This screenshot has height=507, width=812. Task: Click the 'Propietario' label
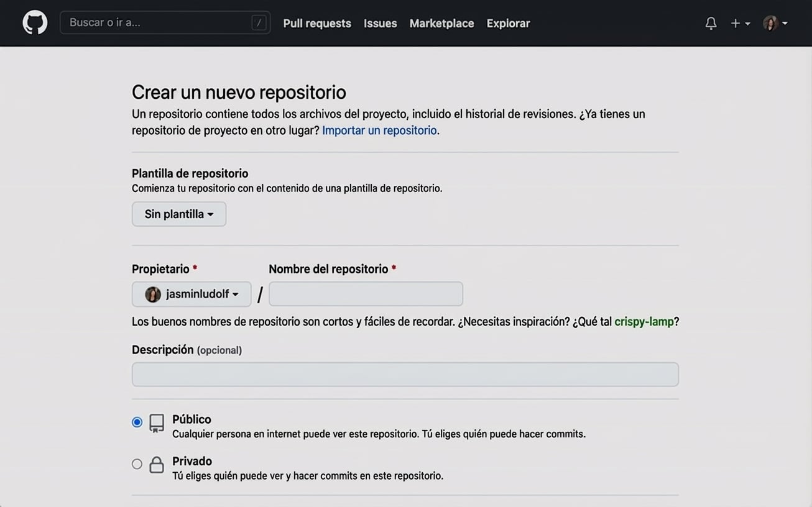click(x=160, y=269)
